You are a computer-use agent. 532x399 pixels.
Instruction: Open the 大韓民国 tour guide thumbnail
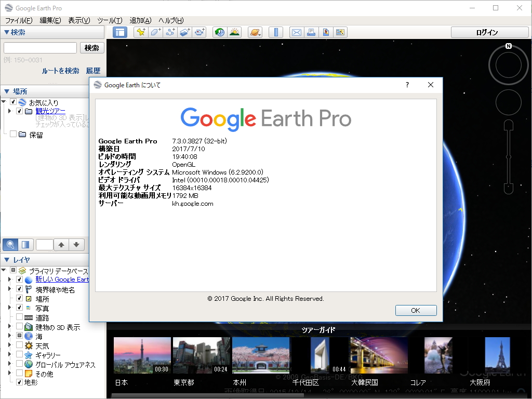(378, 355)
